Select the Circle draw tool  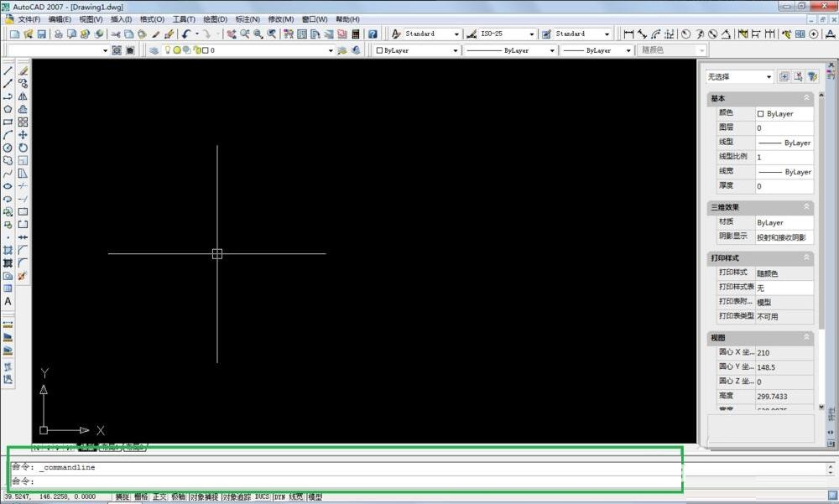[8, 148]
